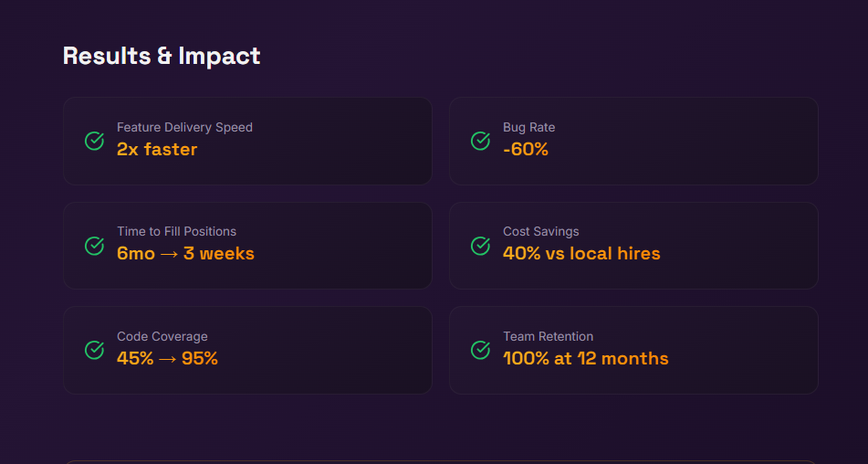Click the Cost Savings label
Screen dimensions: 868x464
540,231
